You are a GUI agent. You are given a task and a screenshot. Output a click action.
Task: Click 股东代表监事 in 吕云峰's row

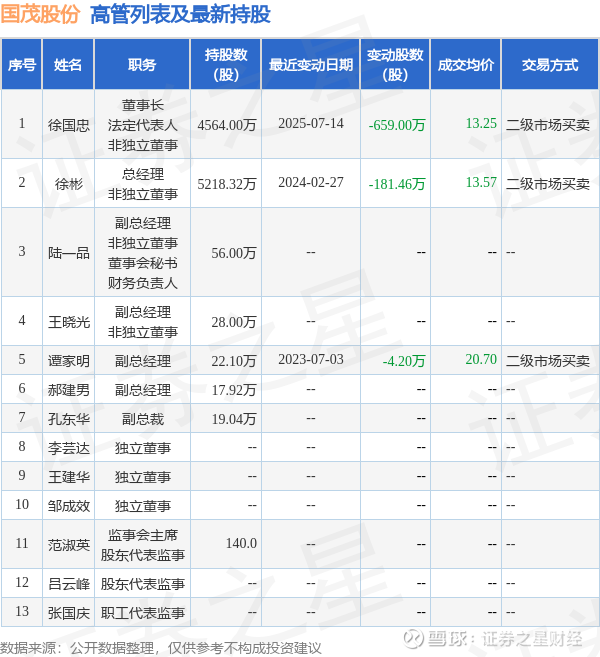coord(142,584)
